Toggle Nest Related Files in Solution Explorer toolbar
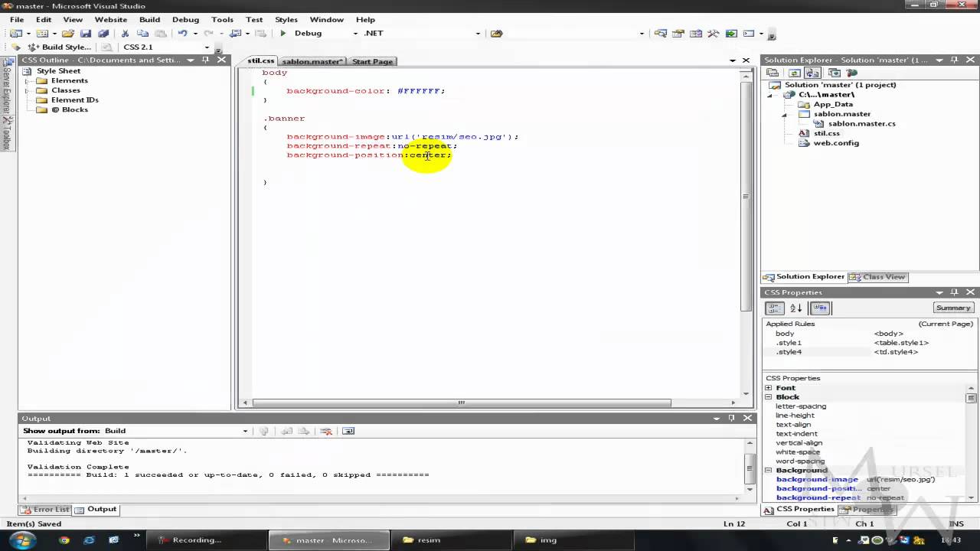980x551 pixels. (813, 73)
